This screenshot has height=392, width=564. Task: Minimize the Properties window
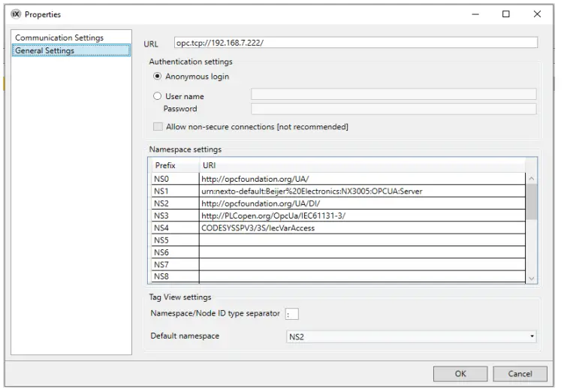(x=475, y=14)
